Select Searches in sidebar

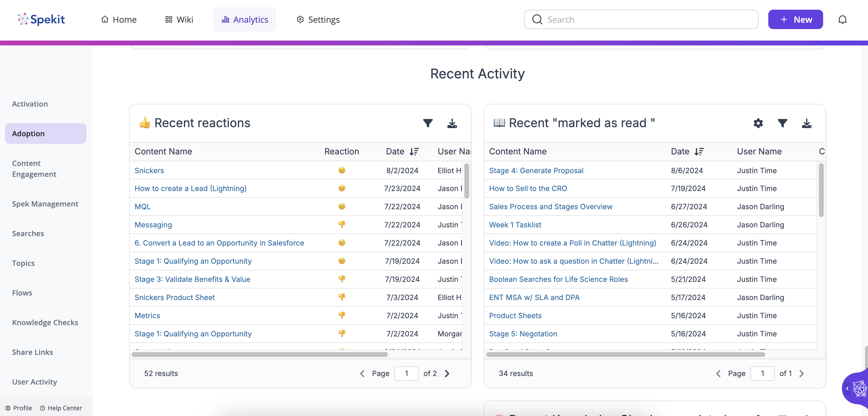click(x=28, y=233)
